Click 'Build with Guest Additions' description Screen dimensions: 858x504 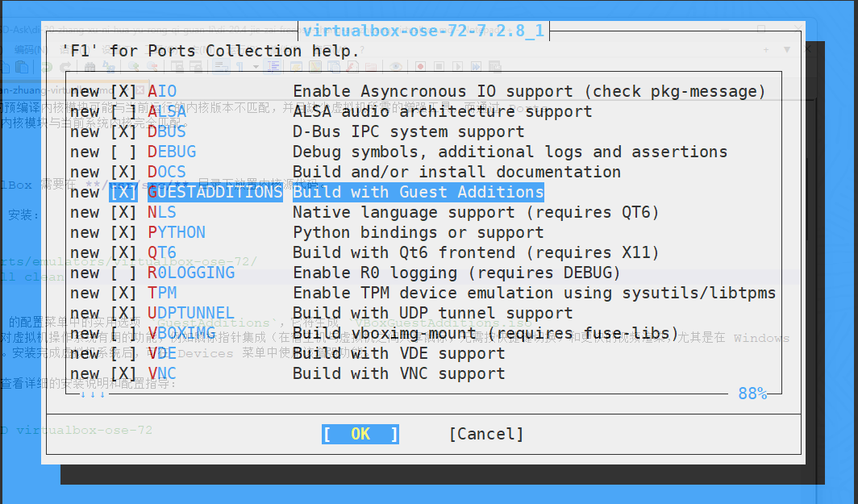[418, 193]
